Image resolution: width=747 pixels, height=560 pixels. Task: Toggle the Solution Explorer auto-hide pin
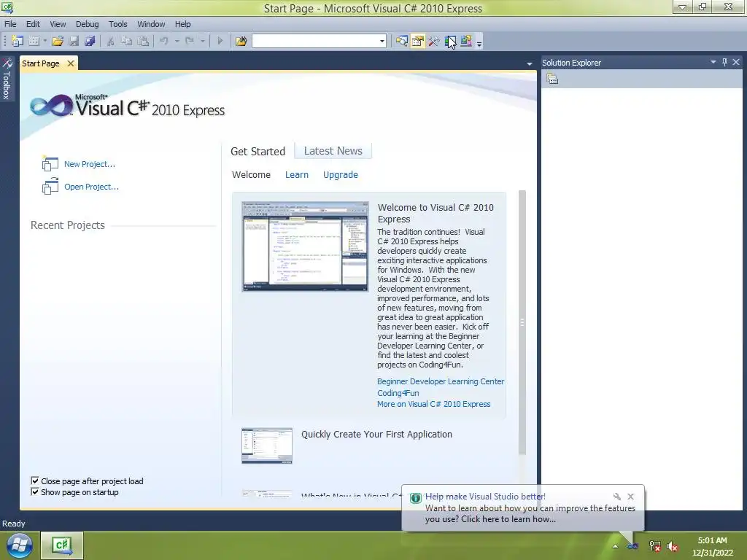(724, 62)
